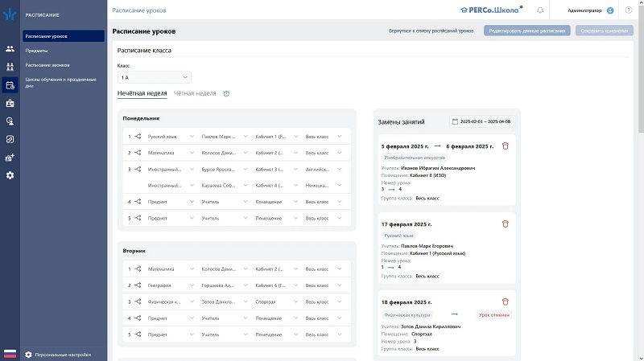Click the notifications bell icon
The width and height of the screenshot is (644, 361).
[x=540, y=10]
